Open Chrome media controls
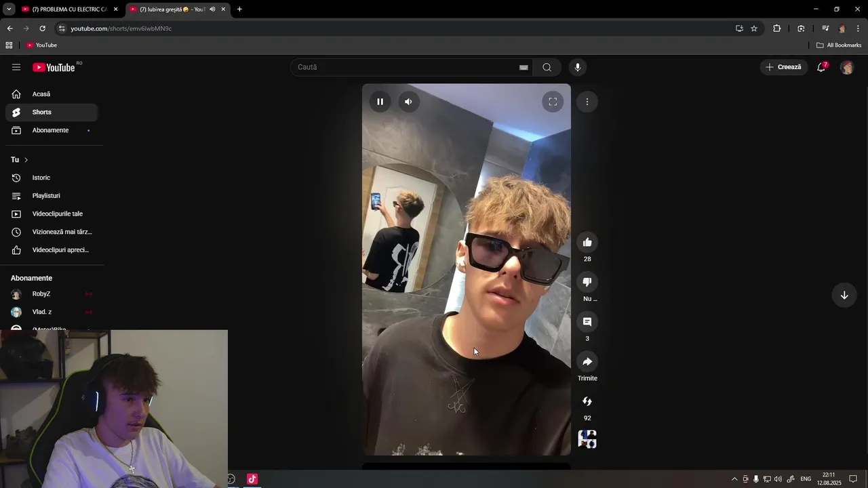Image resolution: width=868 pixels, height=488 pixels. 825,28
